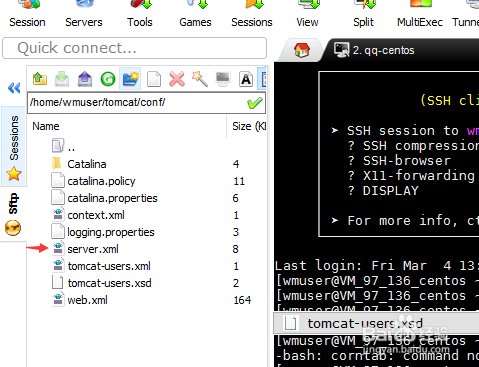Select catalina.policy file
The image size is (479, 367).
coord(101,181)
